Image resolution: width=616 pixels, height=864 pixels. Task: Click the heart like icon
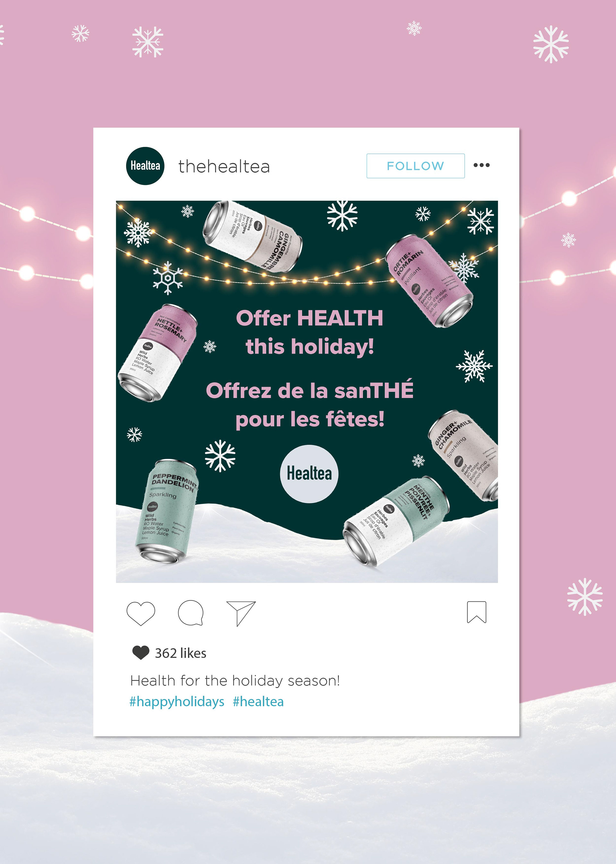[141, 613]
